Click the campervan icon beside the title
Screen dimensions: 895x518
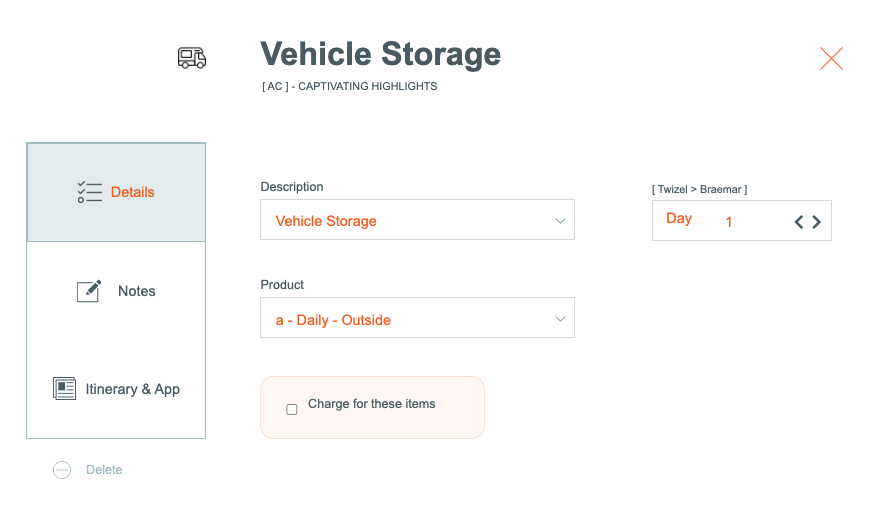point(192,58)
